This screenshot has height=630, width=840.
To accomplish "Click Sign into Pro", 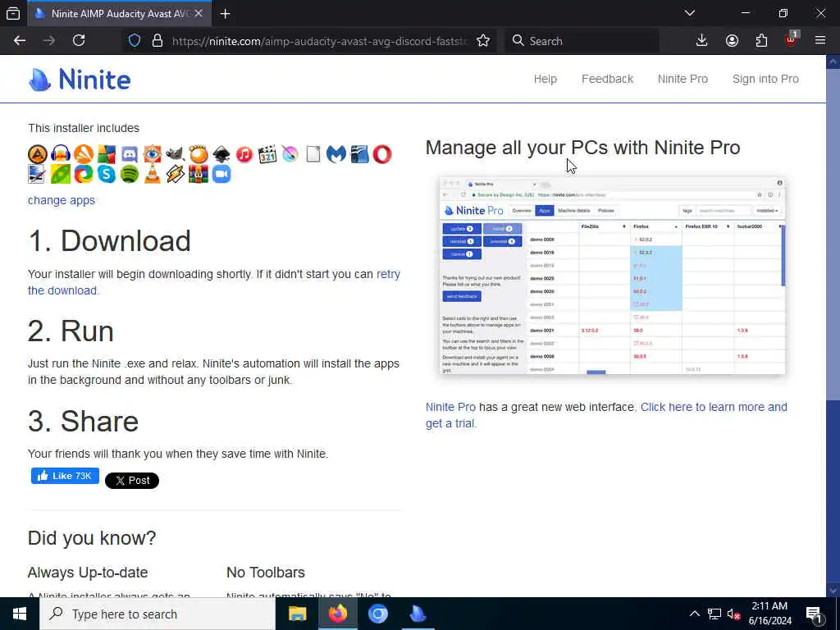I will (x=765, y=80).
